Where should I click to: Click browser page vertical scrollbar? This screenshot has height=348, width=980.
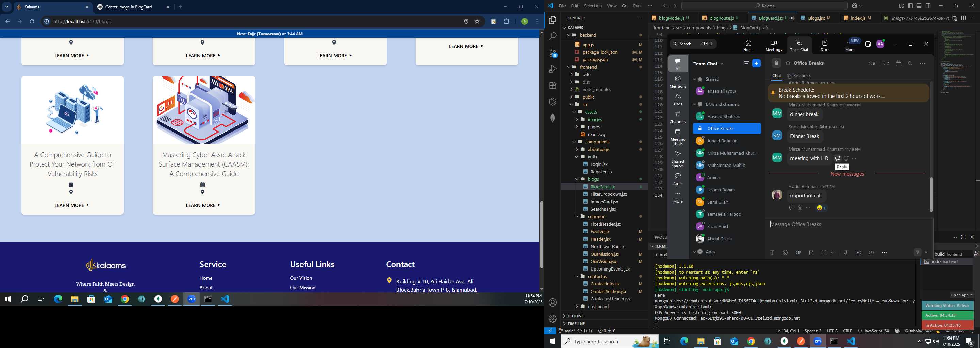[541, 234]
